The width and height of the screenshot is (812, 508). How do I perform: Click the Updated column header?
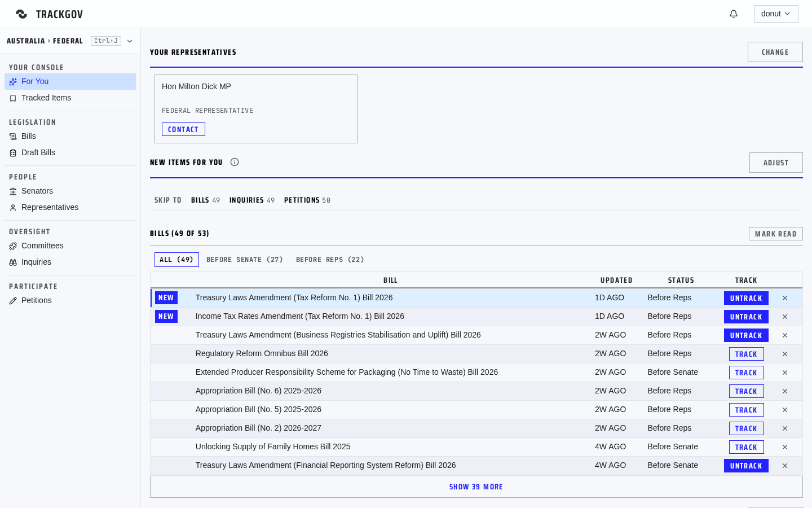tap(616, 281)
